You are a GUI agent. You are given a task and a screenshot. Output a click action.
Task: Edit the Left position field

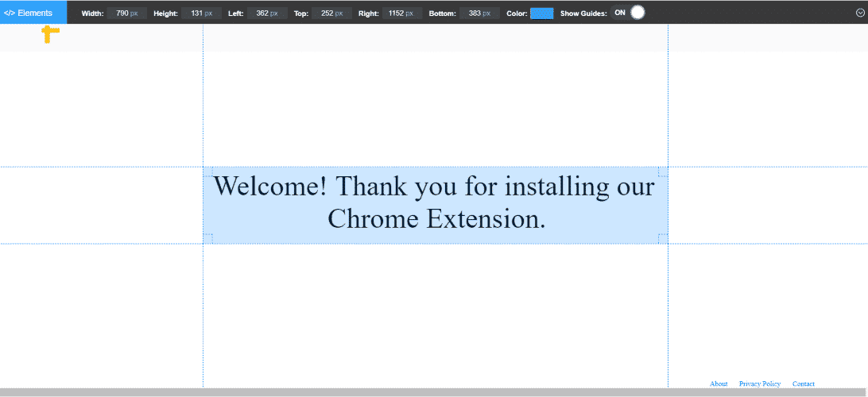pos(267,13)
